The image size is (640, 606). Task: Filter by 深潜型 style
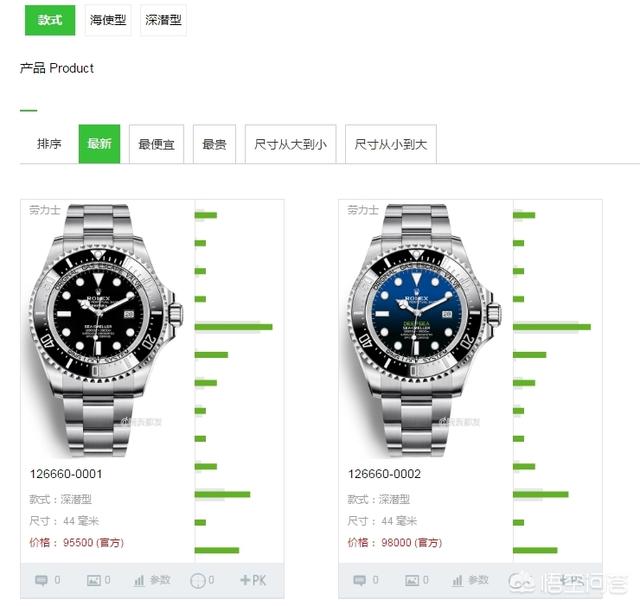163,20
